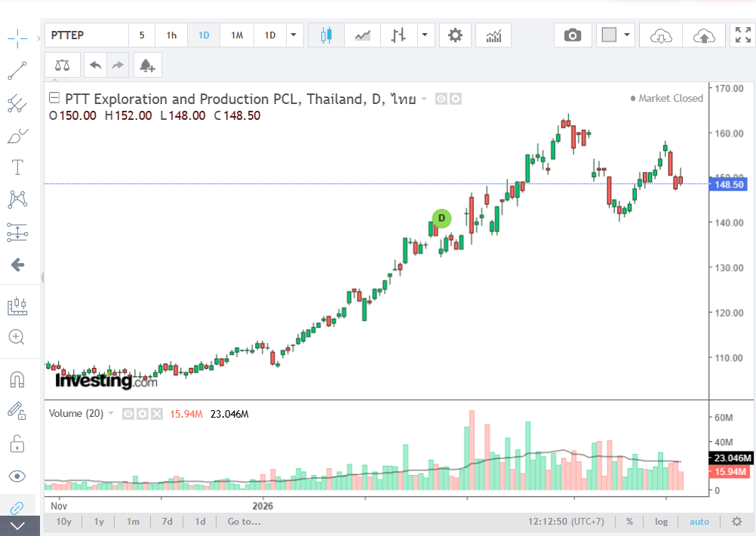The image size is (756, 536).
Task: Open main series settings gear
Action: [x=456, y=99]
